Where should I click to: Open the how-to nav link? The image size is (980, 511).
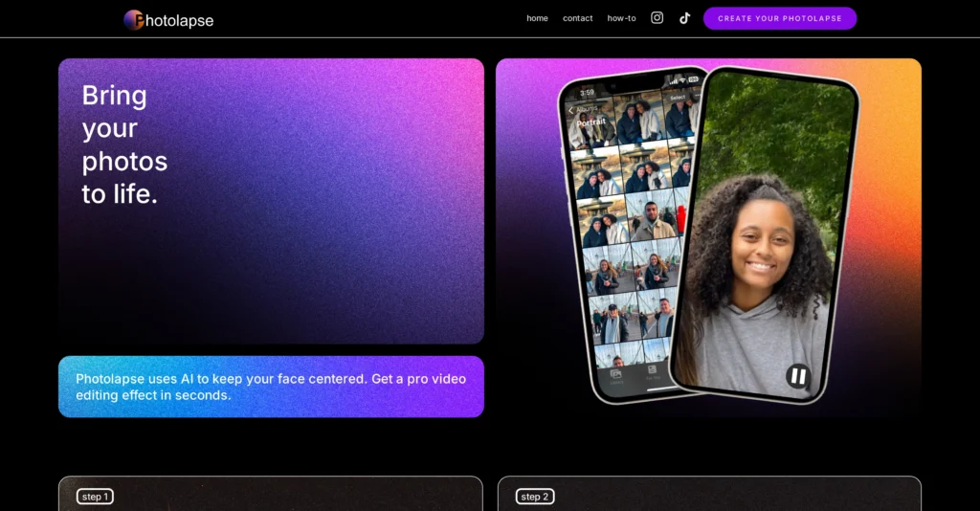pos(621,18)
